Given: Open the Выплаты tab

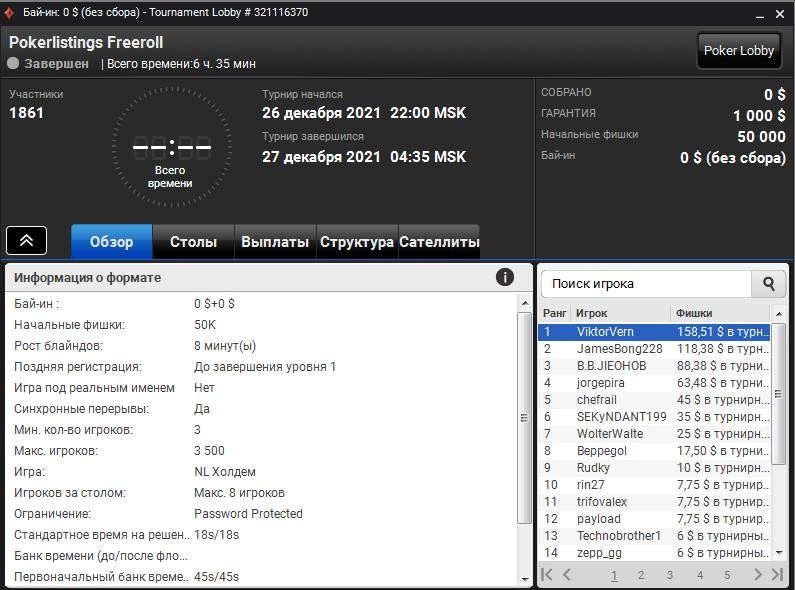Looking at the screenshot, I should pyautogui.click(x=275, y=242).
